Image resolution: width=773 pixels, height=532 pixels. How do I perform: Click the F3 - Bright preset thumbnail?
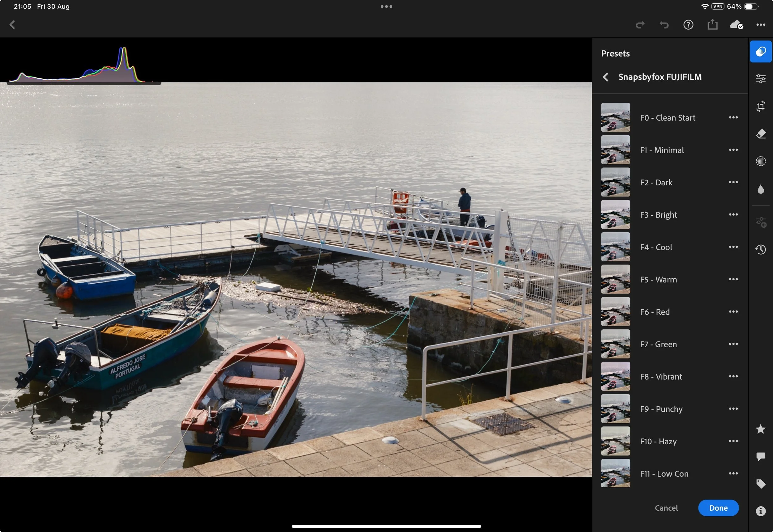(616, 215)
